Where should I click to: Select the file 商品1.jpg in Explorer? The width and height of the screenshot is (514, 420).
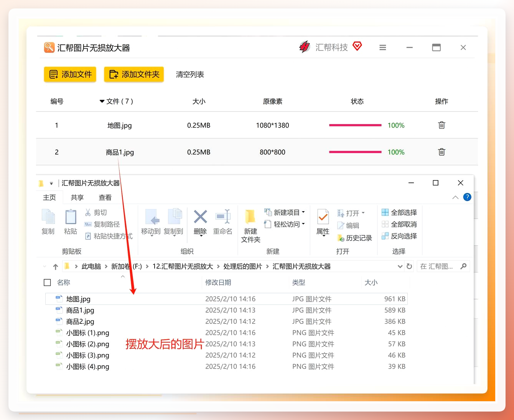tap(226, 310)
